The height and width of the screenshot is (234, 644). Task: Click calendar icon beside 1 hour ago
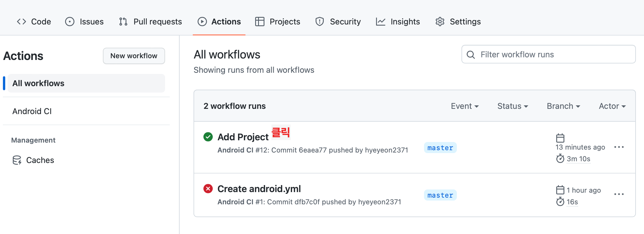[x=560, y=190]
